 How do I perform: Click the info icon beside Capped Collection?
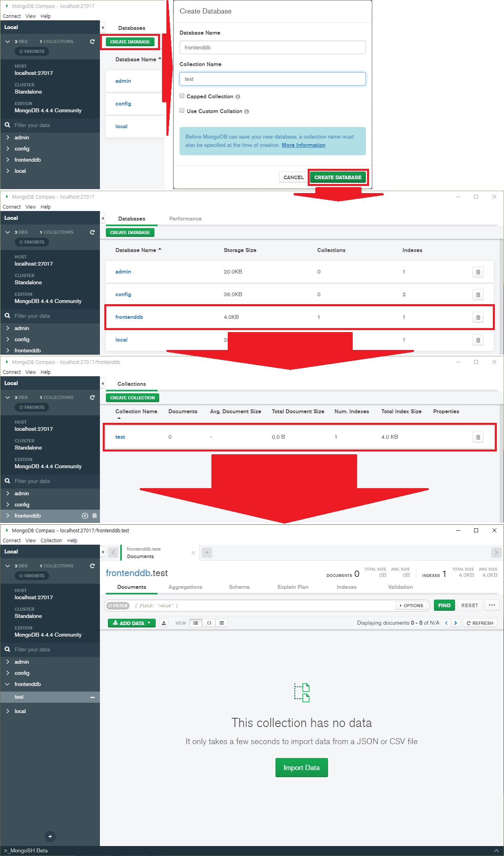point(238,97)
